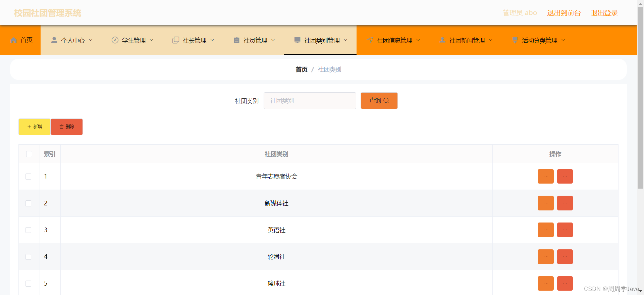Screen dimensions: 644x295
Task: Click the 社团类别 column header
Action: pos(276,154)
